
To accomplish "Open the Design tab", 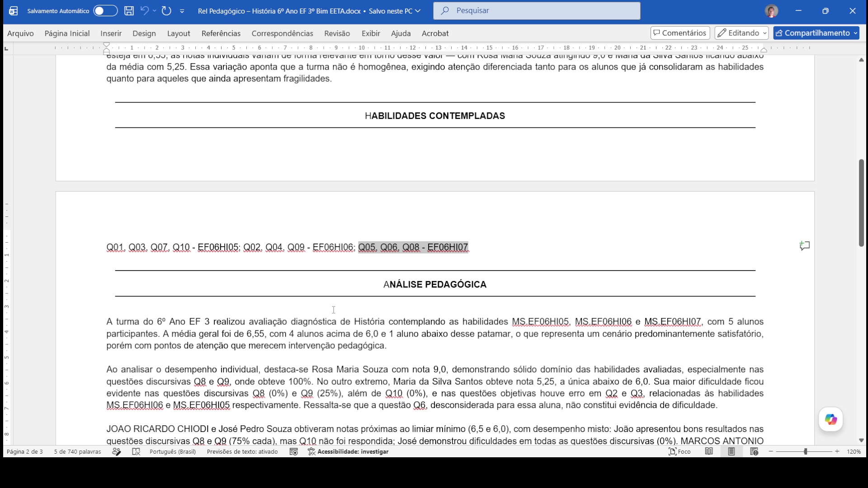I will tap(144, 33).
